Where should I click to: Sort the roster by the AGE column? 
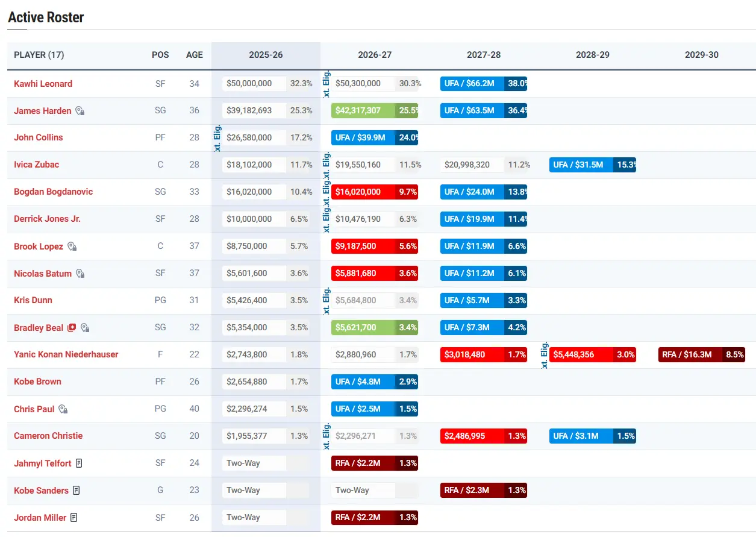[x=194, y=55]
